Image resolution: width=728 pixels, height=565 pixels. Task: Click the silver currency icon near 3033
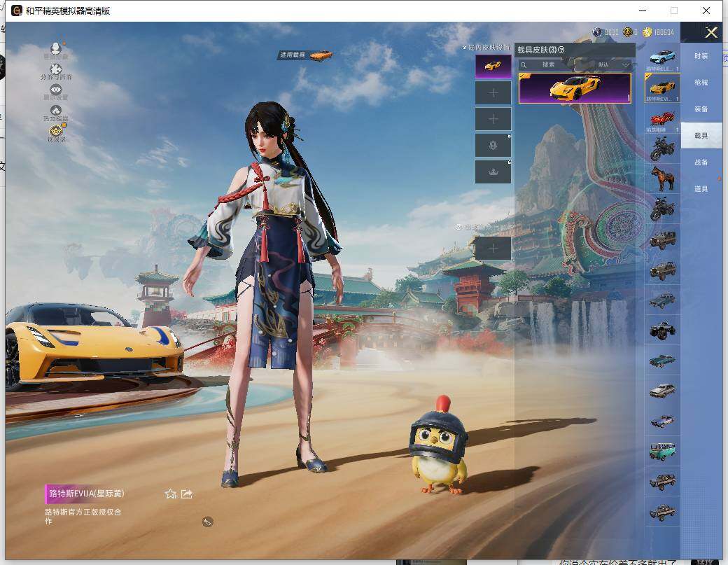click(x=598, y=32)
